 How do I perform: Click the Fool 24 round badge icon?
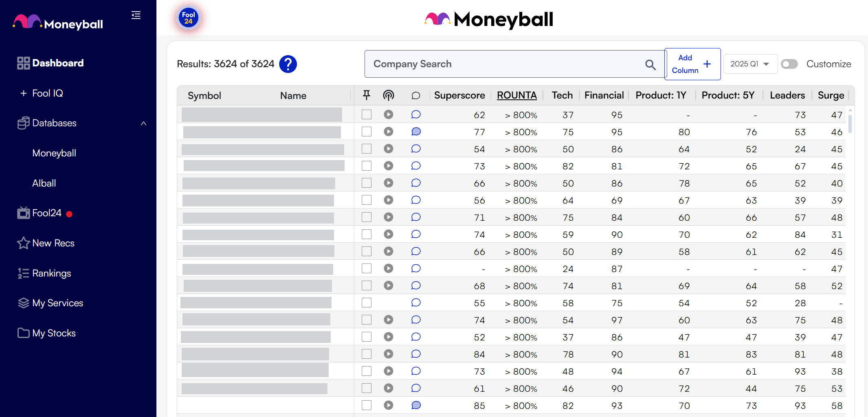point(188,18)
